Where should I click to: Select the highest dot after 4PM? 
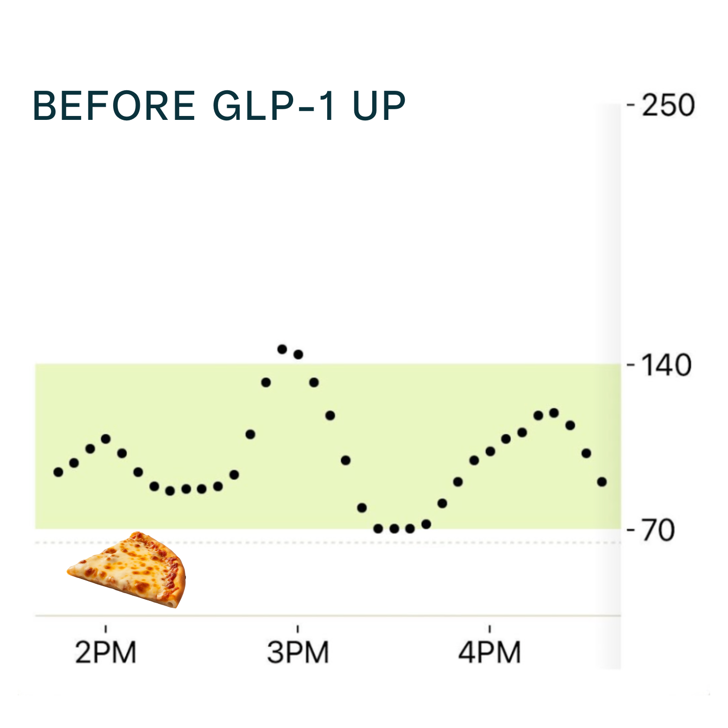pyautogui.click(x=554, y=413)
